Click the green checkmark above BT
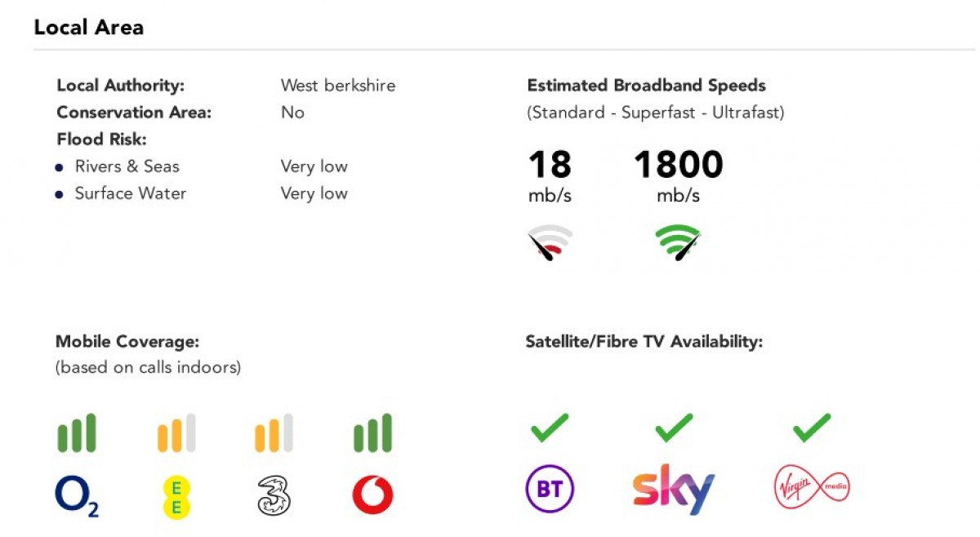The image size is (980, 537). click(550, 428)
